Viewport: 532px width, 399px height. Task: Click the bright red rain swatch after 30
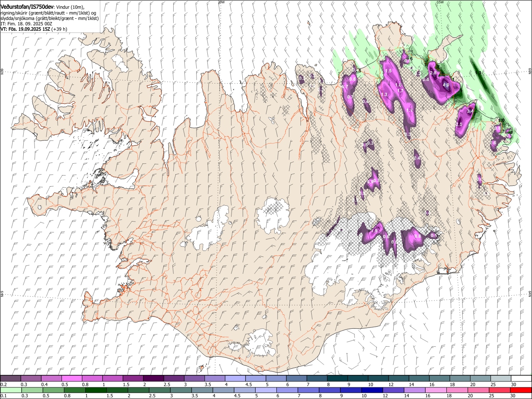[x=520, y=390]
